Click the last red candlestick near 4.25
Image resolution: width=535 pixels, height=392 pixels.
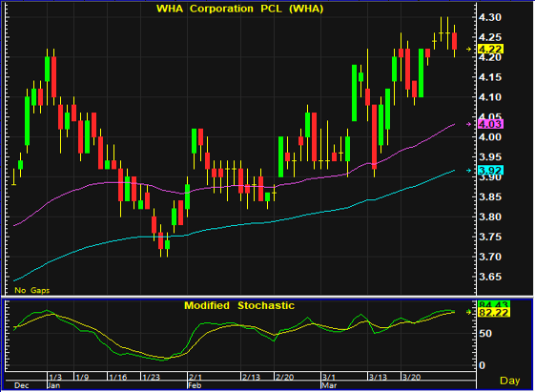[455, 41]
